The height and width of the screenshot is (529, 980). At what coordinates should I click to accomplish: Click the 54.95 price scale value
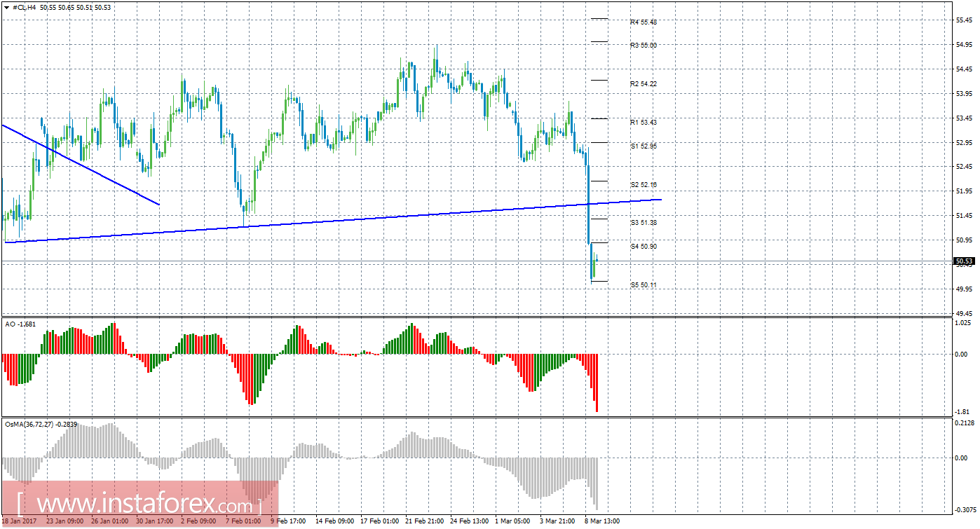pos(965,45)
